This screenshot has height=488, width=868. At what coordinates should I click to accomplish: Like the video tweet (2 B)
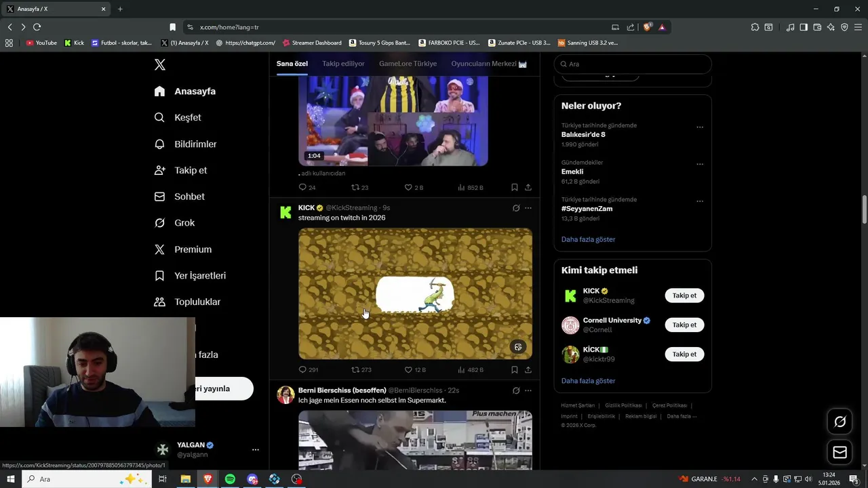click(414, 187)
